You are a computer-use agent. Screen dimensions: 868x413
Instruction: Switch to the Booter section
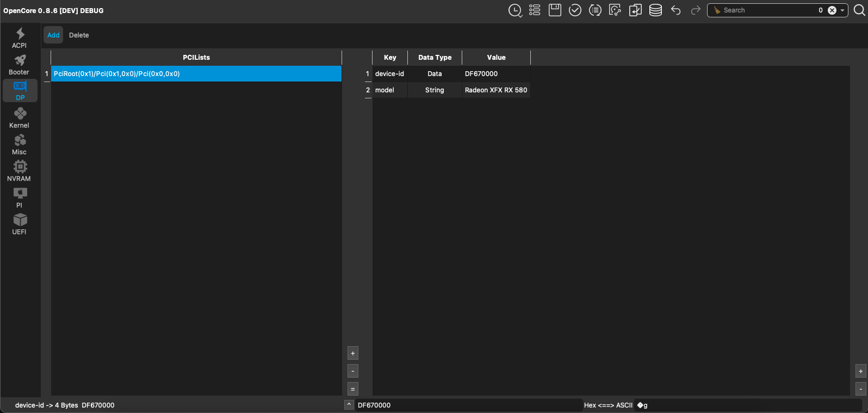20,65
